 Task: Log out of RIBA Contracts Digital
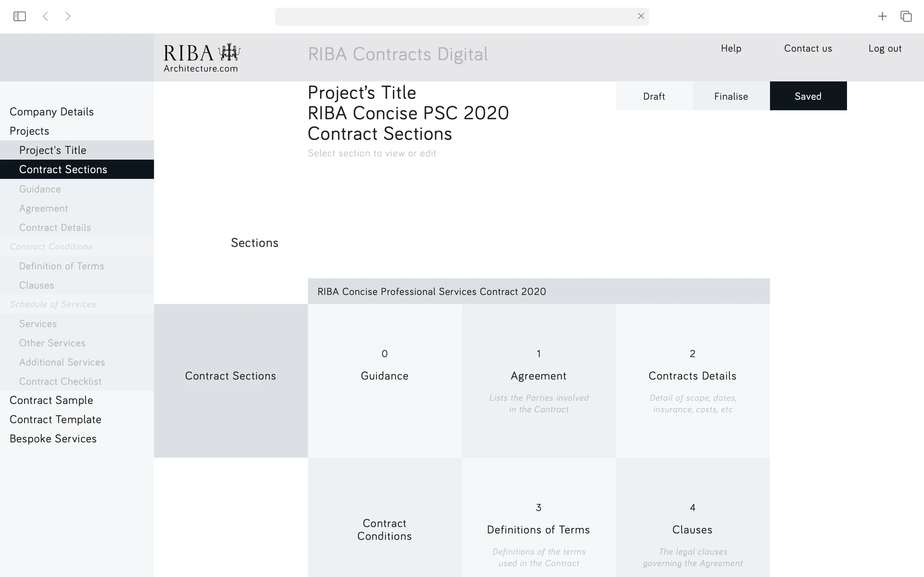click(x=885, y=48)
